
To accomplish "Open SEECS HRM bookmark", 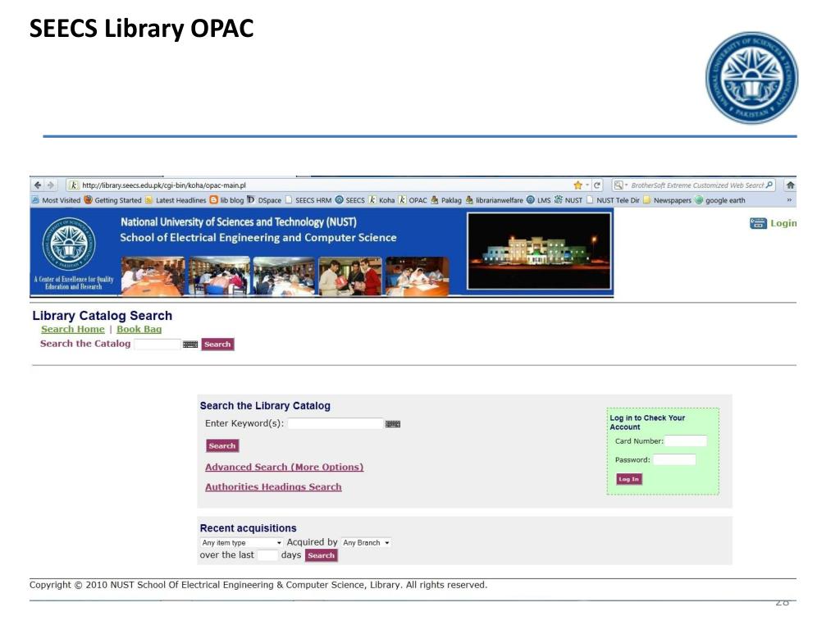I will coord(308,200).
